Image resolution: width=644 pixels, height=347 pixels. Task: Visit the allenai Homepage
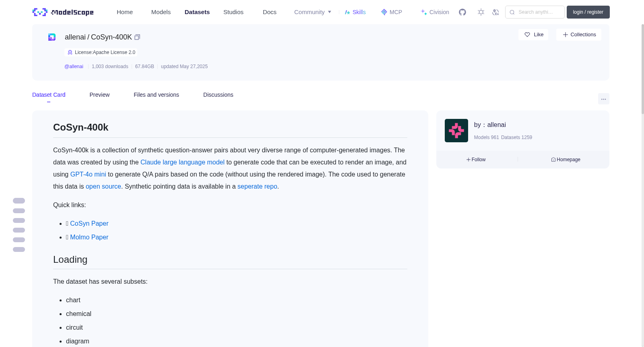(x=566, y=160)
